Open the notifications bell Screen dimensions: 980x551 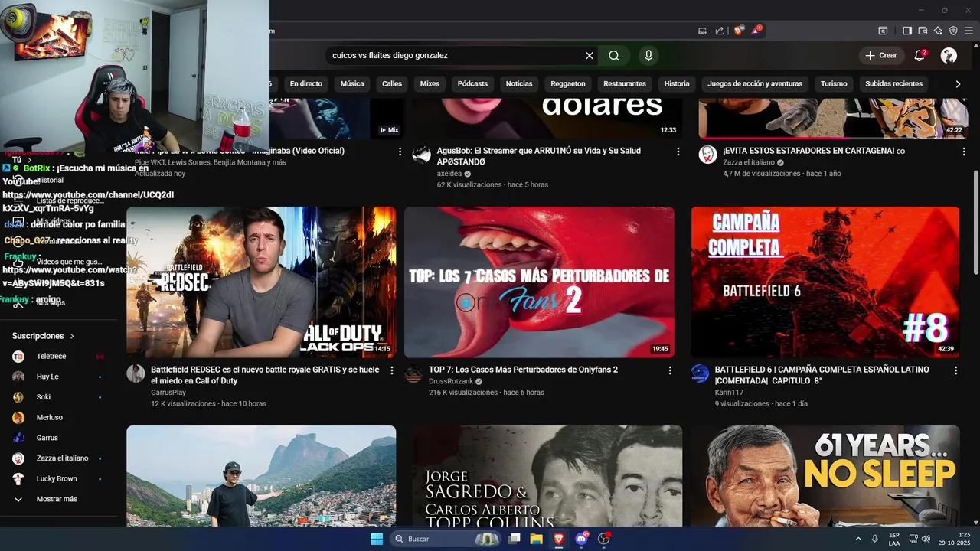click(x=920, y=55)
